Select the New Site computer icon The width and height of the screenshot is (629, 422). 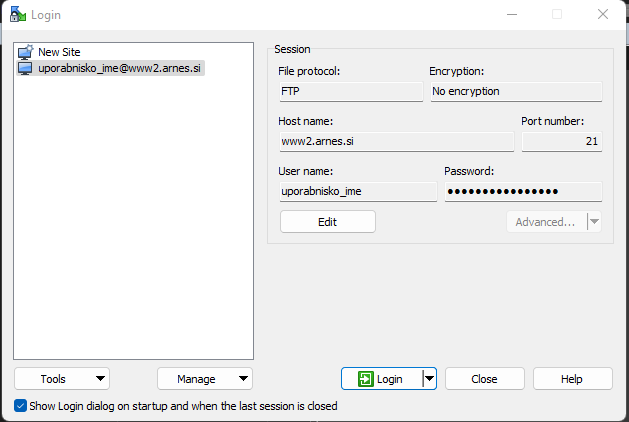point(25,52)
